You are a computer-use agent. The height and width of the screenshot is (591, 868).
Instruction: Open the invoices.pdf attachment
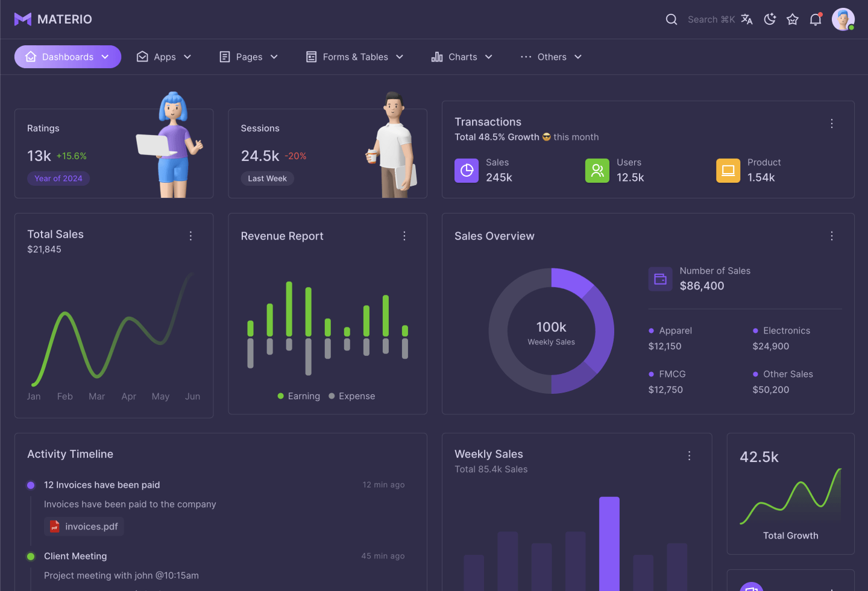84,526
